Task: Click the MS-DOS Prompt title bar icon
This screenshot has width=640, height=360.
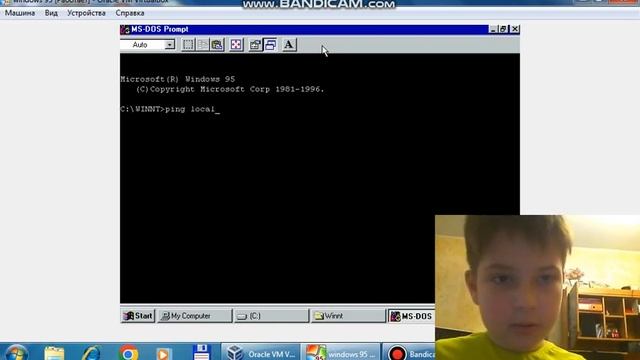Action: [125, 29]
